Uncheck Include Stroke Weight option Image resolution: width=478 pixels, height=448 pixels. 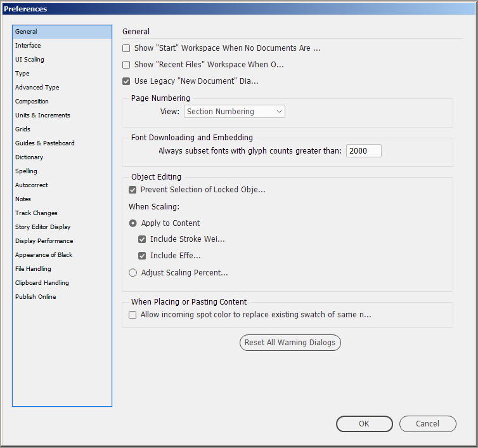coord(142,239)
